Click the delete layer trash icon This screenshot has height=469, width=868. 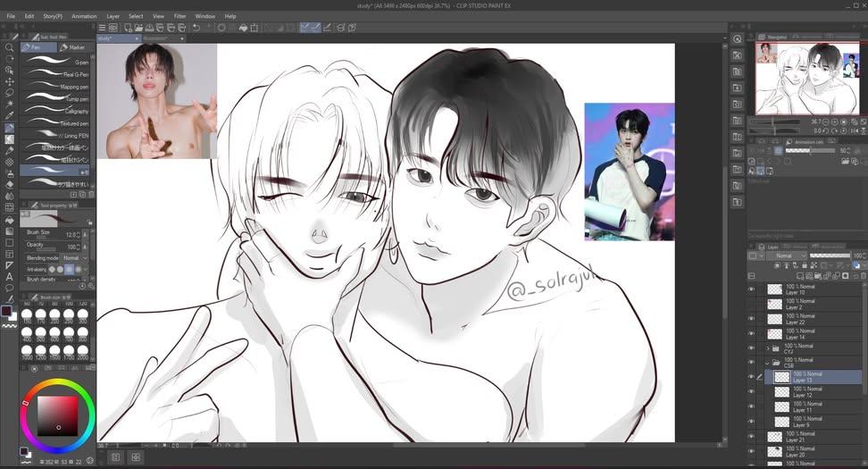[x=863, y=275]
